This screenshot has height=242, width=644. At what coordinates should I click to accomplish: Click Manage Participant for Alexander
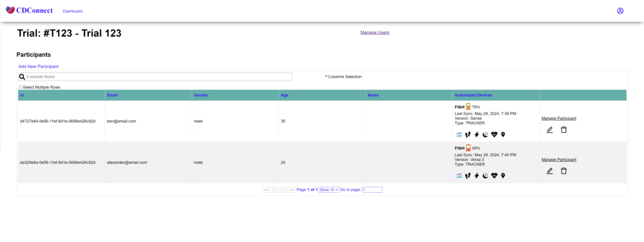coord(558,159)
